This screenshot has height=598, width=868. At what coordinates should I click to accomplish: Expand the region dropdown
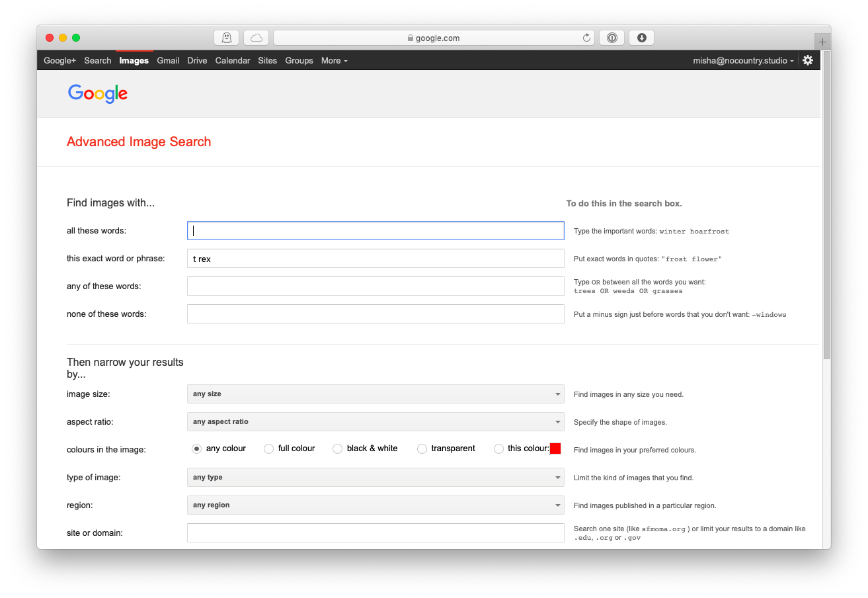pyautogui.click(x=375, y=505)
